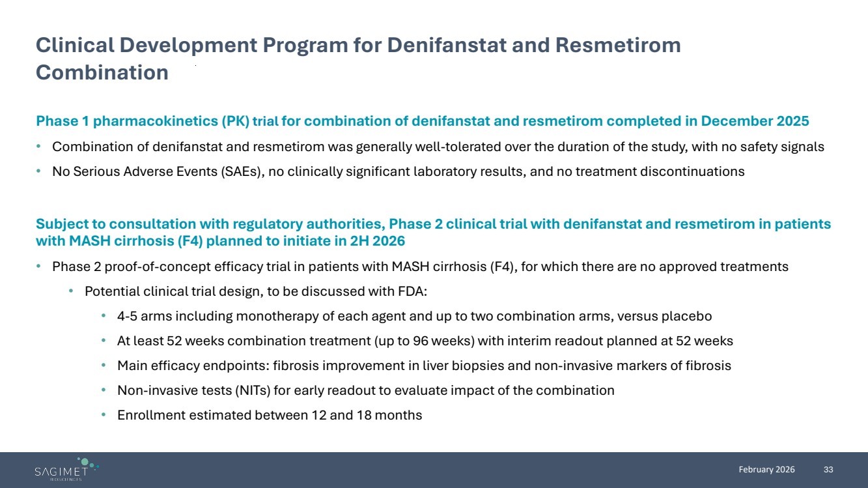Click the Non-invasive tests (NITs) bullet
This screenshot has width=868, height=488.
coord(365,390)
